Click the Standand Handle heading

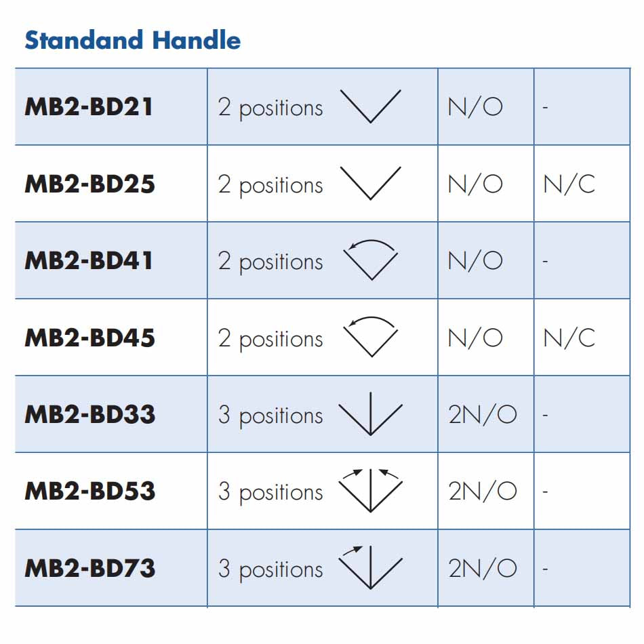132,40
